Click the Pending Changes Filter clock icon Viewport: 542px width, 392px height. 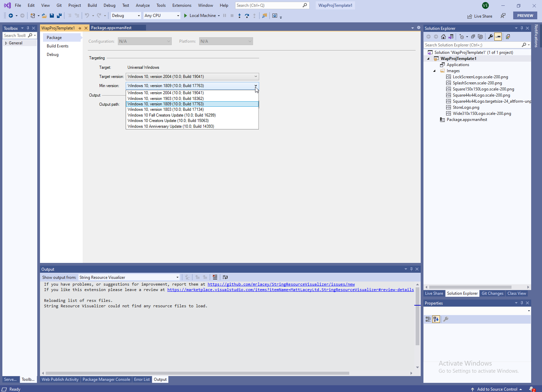point(462,37)
